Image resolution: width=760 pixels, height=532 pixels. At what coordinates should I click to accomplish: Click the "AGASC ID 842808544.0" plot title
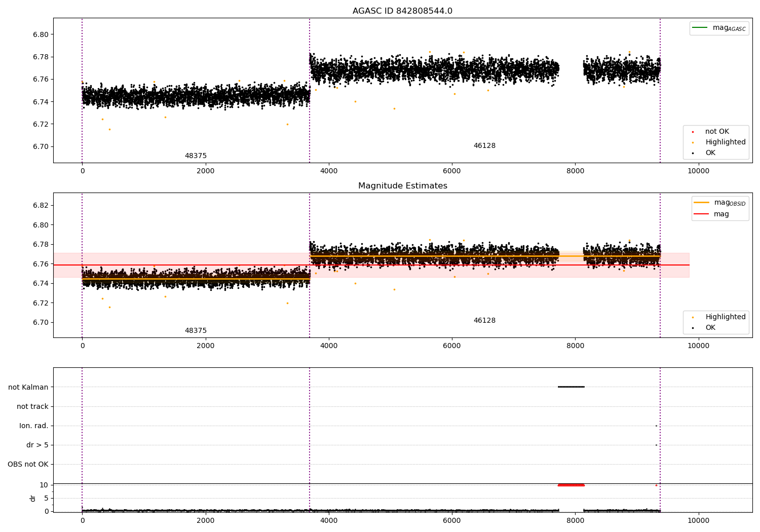402,11
